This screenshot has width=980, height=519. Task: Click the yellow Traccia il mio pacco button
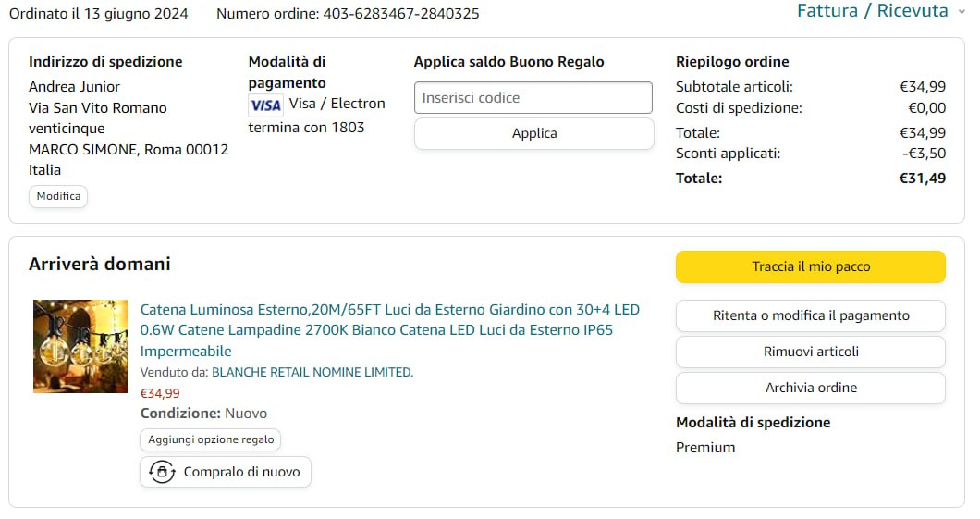(x=810, y=266)
